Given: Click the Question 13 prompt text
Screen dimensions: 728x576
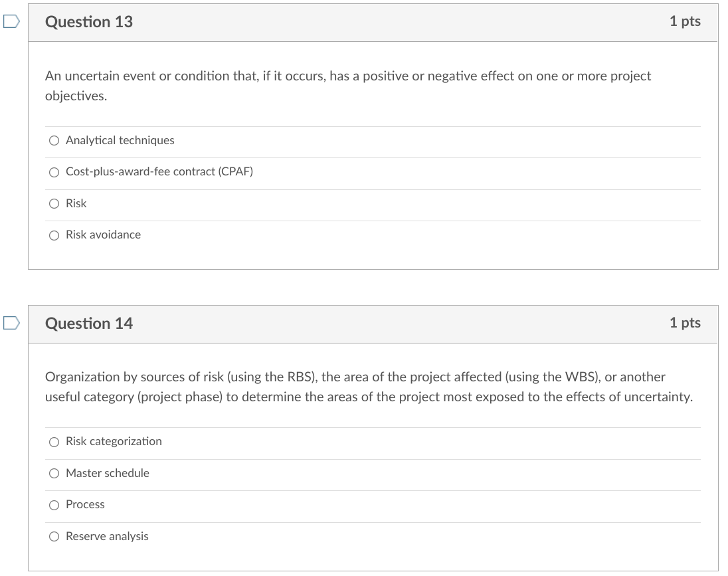Looking at the screenshot, I should pos(345,86).
